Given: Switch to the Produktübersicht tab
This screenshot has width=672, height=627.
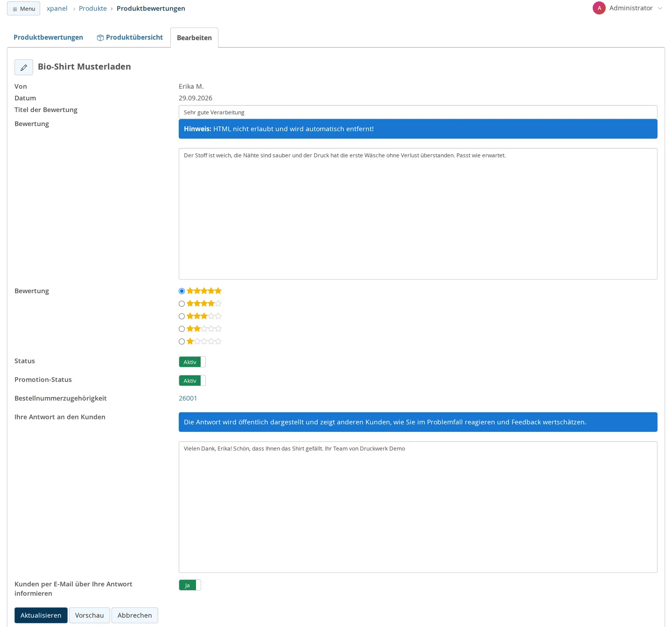Looking at the screenshot, I should (x=130, y=37).
